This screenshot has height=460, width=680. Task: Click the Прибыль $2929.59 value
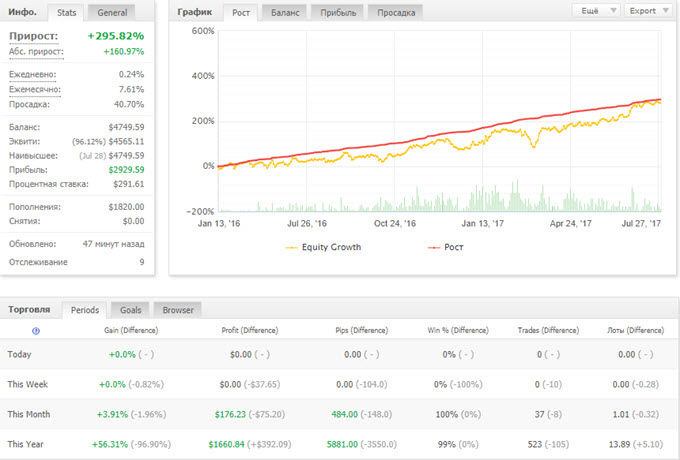126,170
